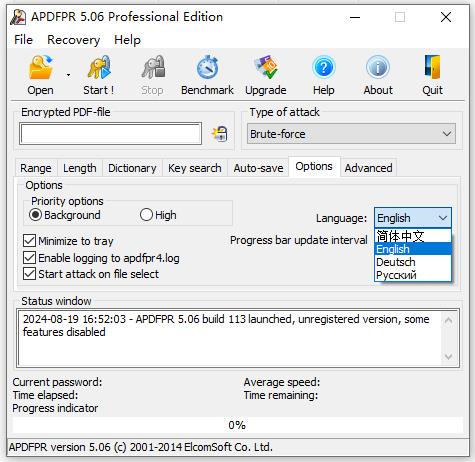Click the Open file toolbar icon

coord(40,68)
